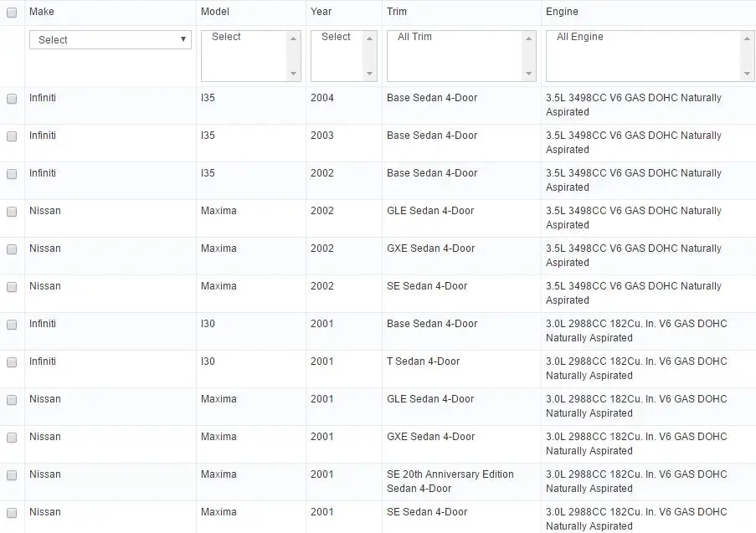Click the I30 model cell in T Sedan row
This screenshot has width=756, height=533.
[208, 361]
